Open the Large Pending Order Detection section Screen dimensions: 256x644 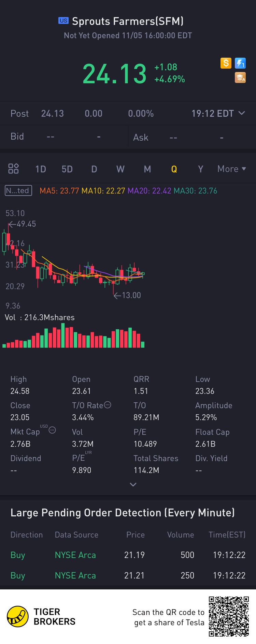pos(123,513)
